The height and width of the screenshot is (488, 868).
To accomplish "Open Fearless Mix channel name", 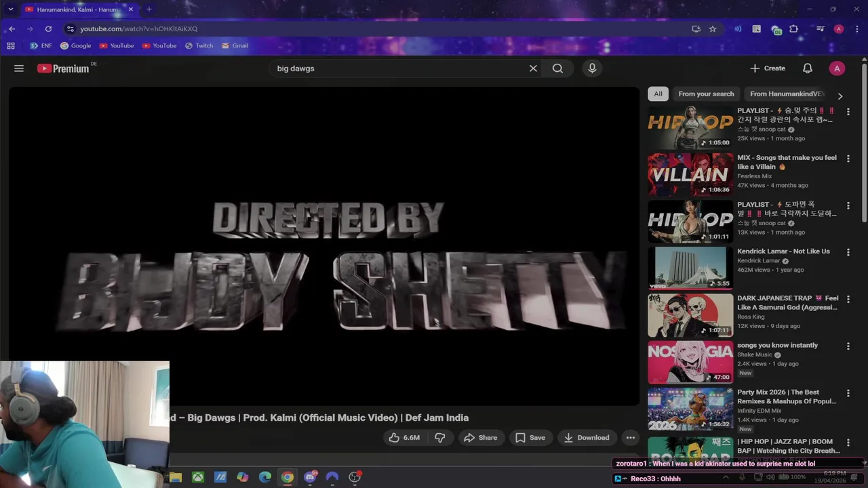I will tap(754, 176).
